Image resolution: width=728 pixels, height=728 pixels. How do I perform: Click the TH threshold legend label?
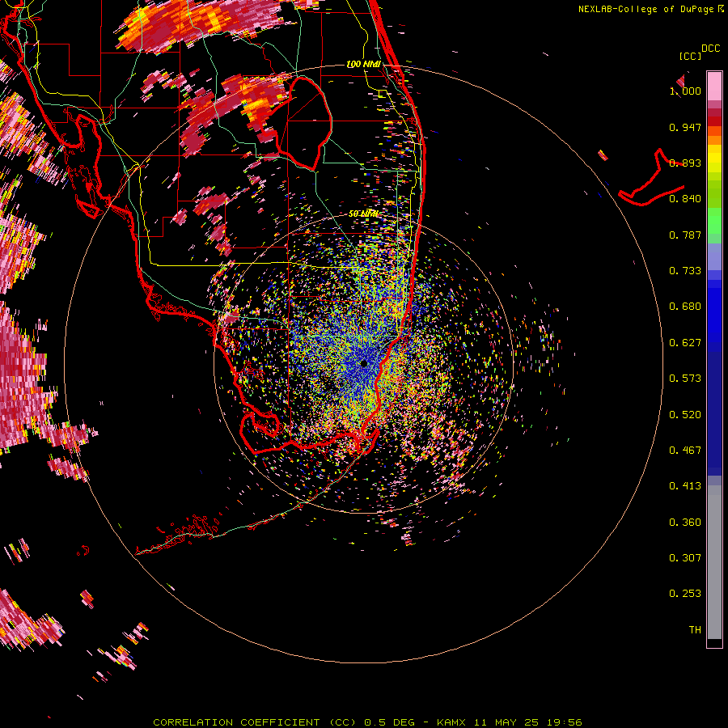(695, 630)
